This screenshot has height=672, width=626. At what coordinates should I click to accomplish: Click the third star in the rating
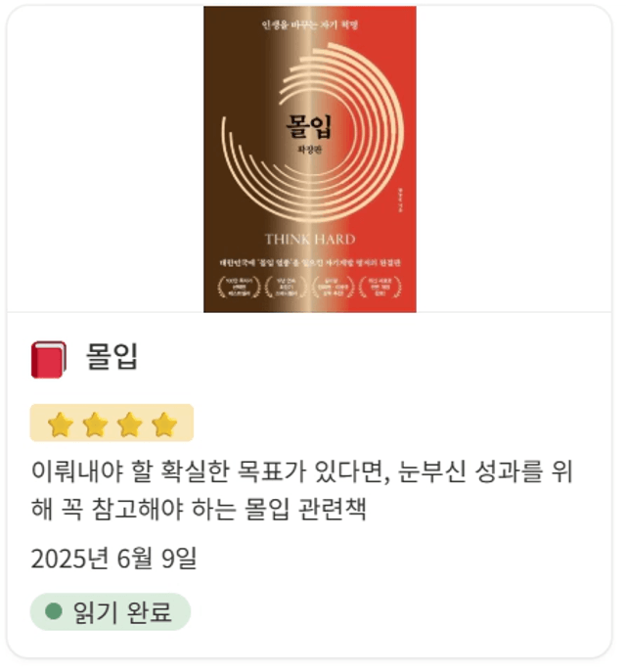pos(129,425)
